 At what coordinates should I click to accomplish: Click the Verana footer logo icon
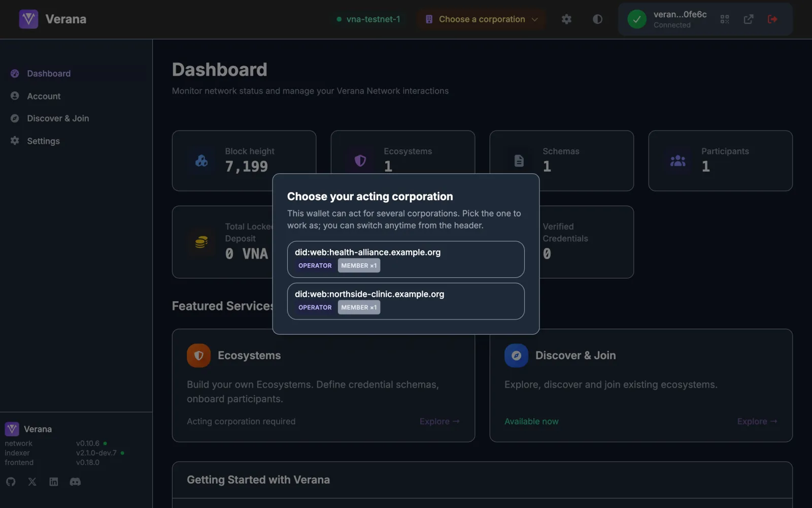click(12, 429)
